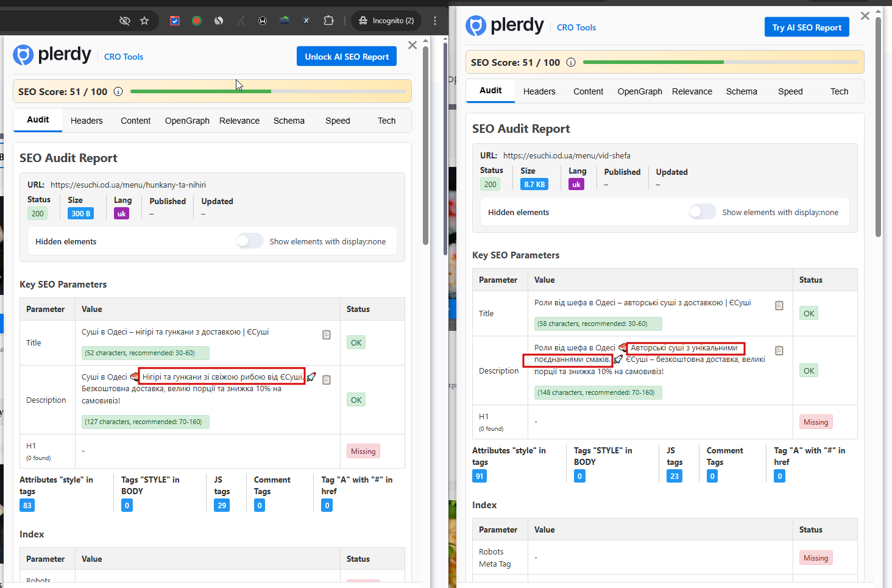The image size is (892, 588).
Task: Open Chrome three-dot menu
Action: pyautogui.click(x=435, y=21)
